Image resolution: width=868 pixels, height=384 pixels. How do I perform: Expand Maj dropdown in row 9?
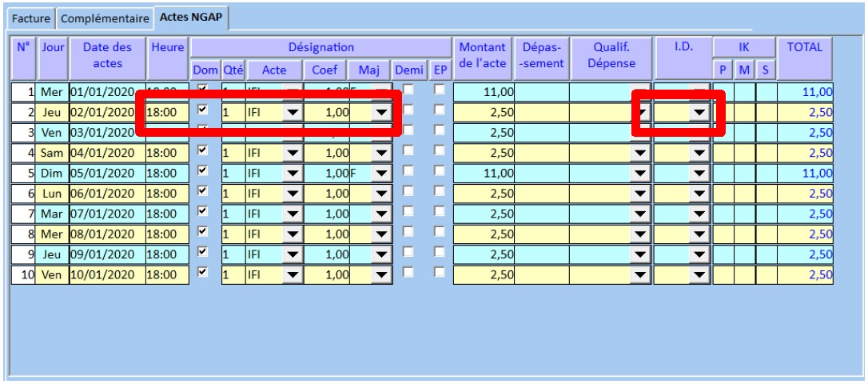tap(381, 255)
